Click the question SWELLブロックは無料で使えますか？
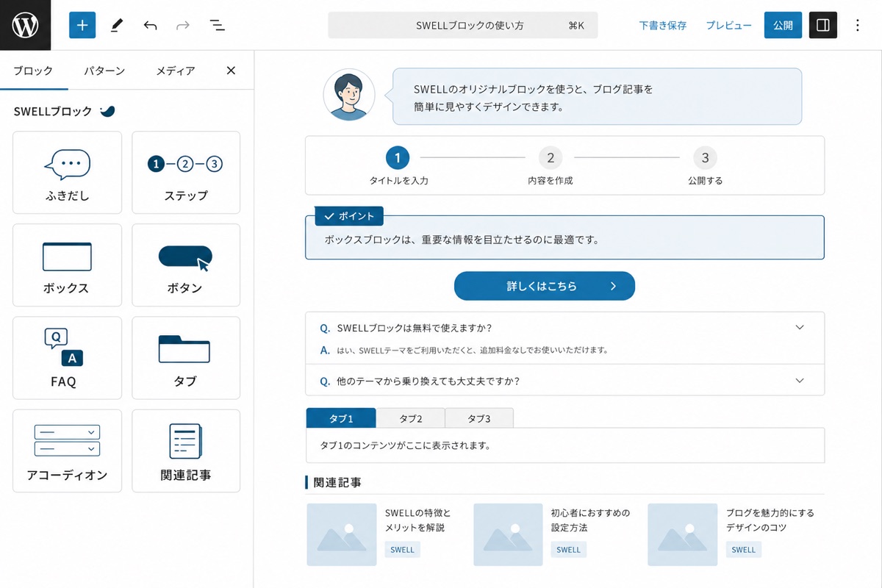The image size is (882, 588). (414, 328)
